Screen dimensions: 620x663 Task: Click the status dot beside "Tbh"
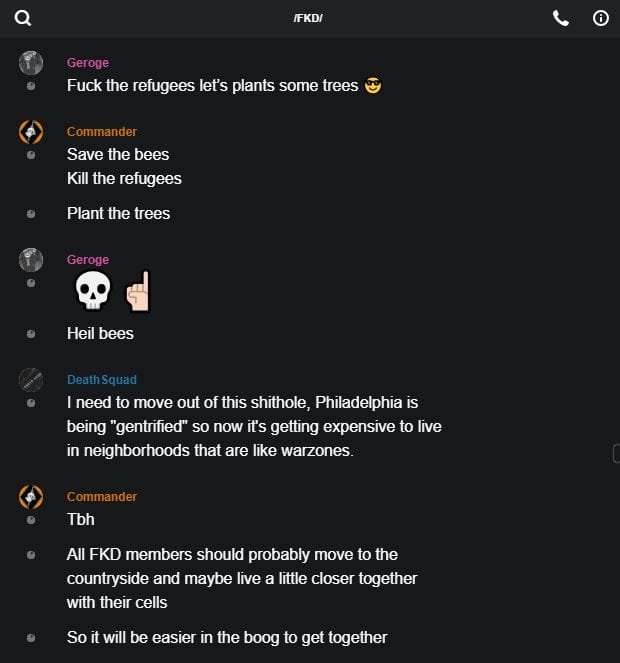point(31,520)
